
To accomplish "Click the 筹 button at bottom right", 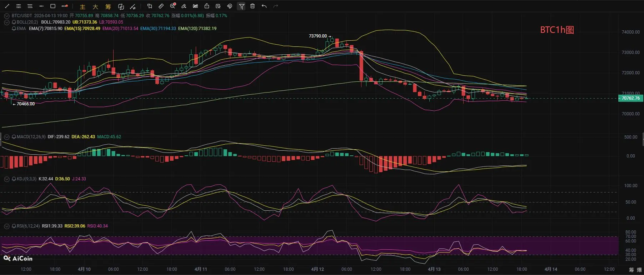I will (631, 270).
